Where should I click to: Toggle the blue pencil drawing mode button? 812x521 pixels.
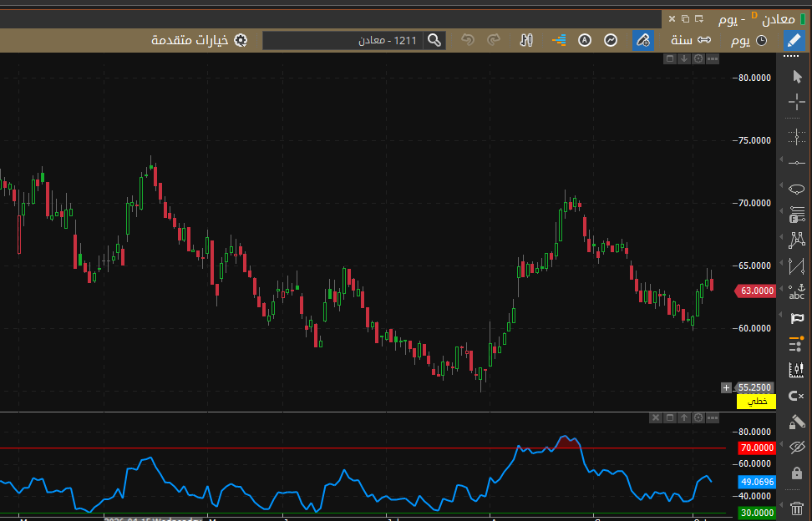click(x=794, y=40)
